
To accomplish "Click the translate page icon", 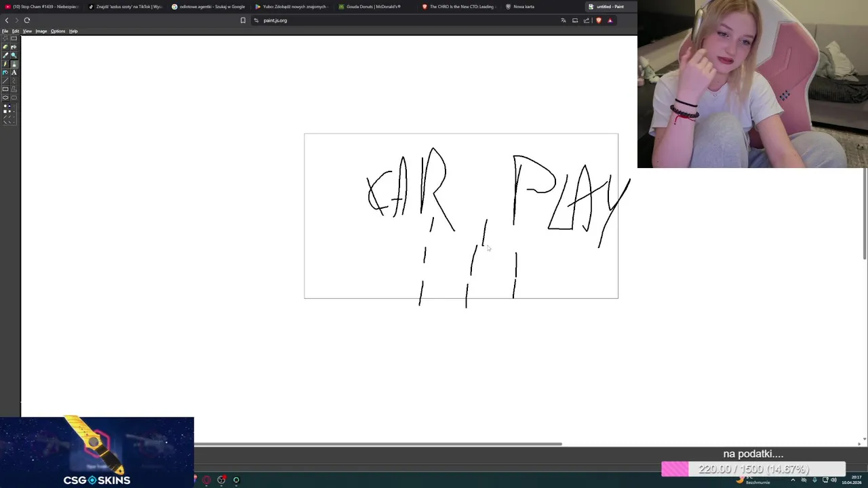I will (x=563, y=20).
